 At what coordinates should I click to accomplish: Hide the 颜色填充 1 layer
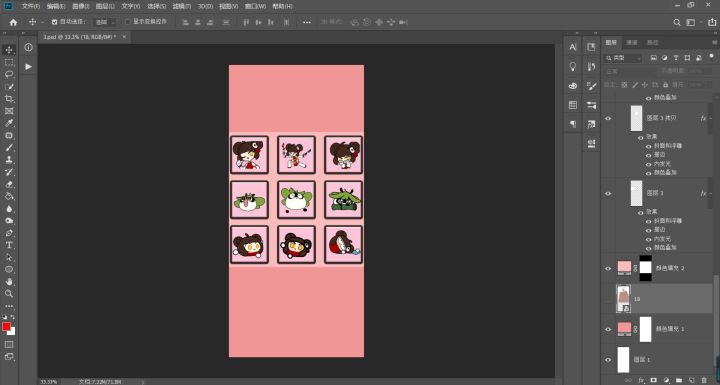tap(608, 329)
